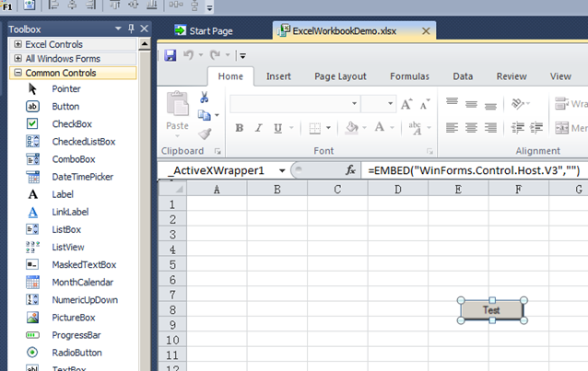Click the Orientation text angle icon
The height and width of the screenshot is (371, 588).
[x=518, y=103]
